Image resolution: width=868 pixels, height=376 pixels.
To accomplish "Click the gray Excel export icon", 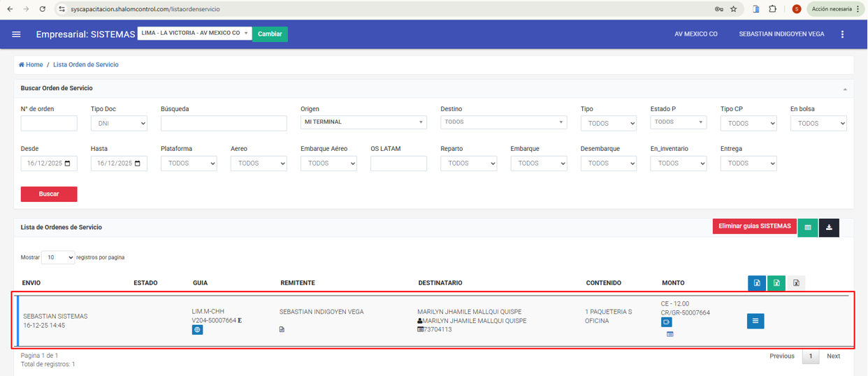I will (796, 283).
